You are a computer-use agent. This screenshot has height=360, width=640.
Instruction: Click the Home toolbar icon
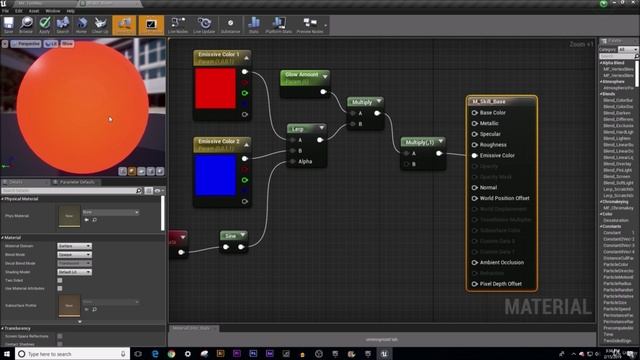(81, 25)
